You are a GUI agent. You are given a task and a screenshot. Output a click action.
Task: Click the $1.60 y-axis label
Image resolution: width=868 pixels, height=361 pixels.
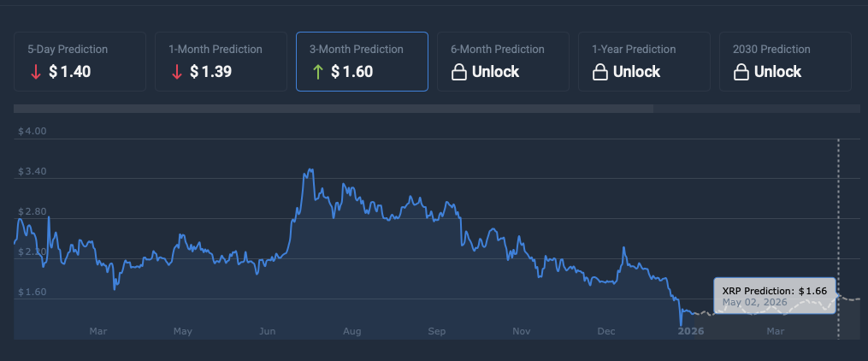point(32,292)
